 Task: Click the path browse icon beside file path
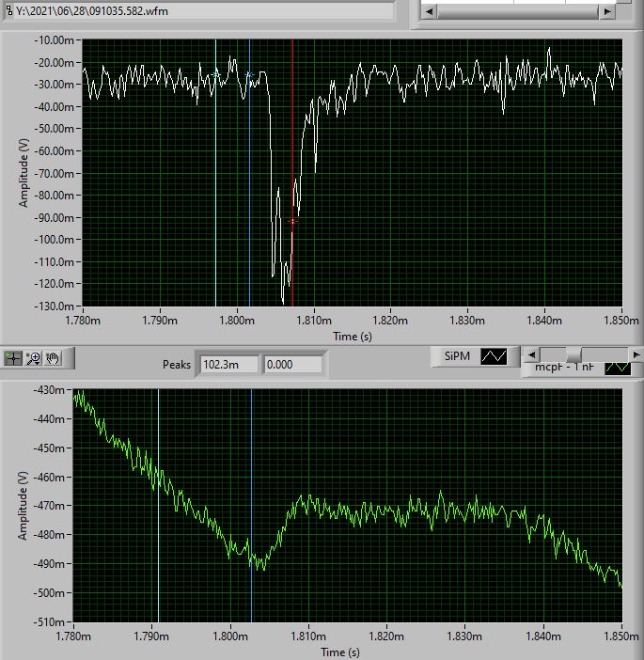(x=8, y=10)
